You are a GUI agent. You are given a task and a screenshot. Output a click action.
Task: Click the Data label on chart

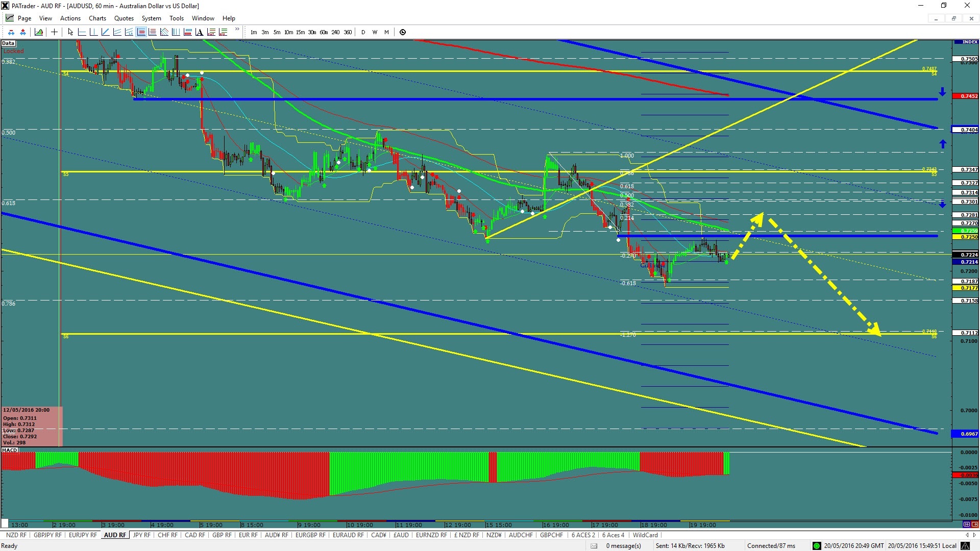click(8, 43)
